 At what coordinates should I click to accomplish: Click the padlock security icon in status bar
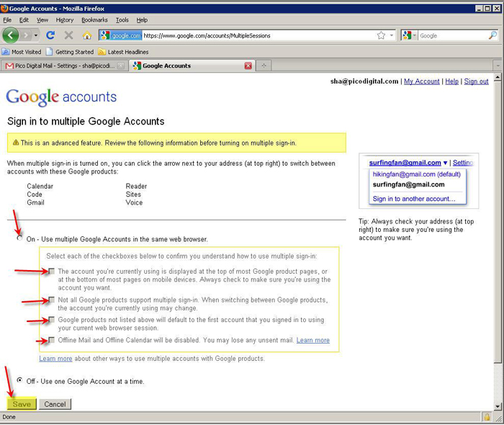point(487,417)
